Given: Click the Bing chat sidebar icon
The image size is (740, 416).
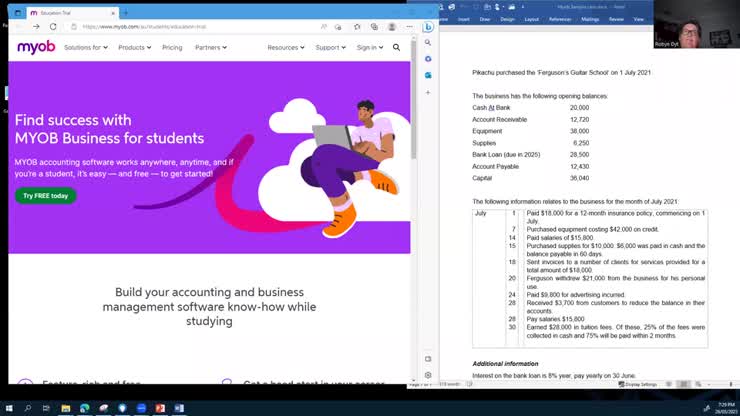Looking at the screenshot, I should coord(428,27).
